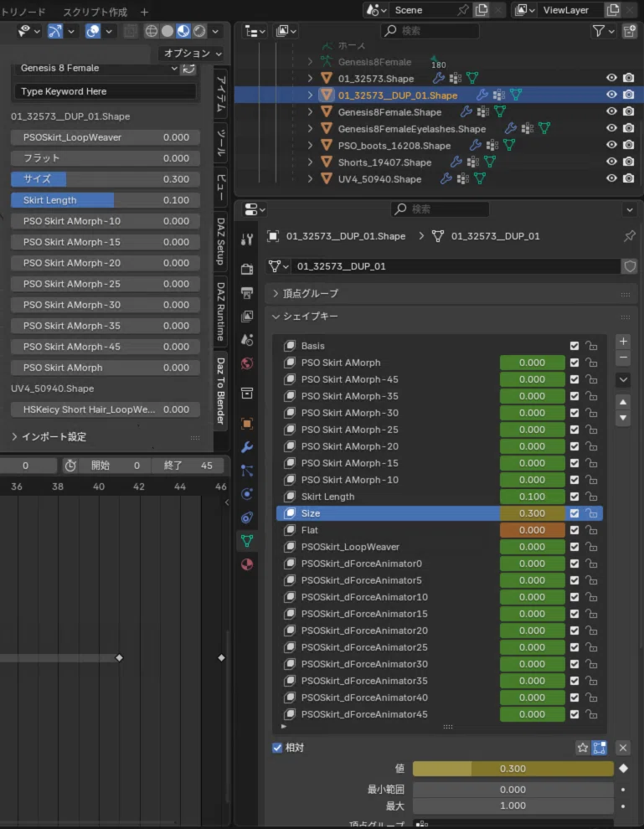Click the fake user shield icon
The width and height of the screenshot is (644, 829).
630,266
